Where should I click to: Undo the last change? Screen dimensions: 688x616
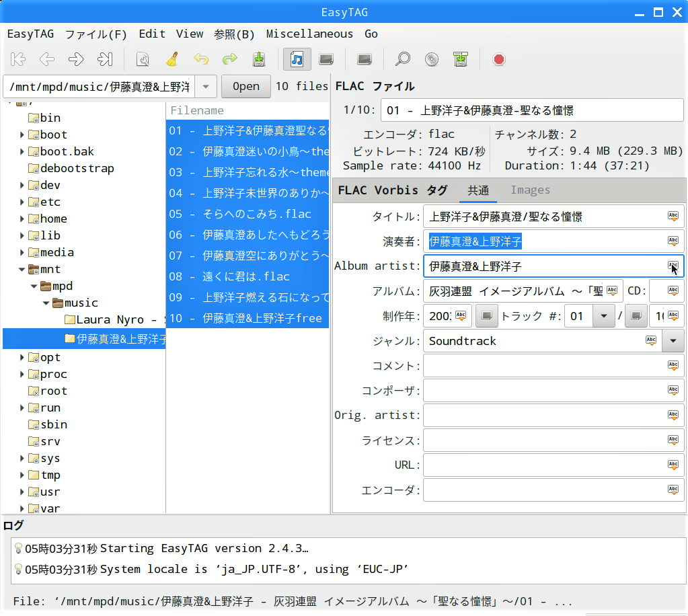coord(201,59)
